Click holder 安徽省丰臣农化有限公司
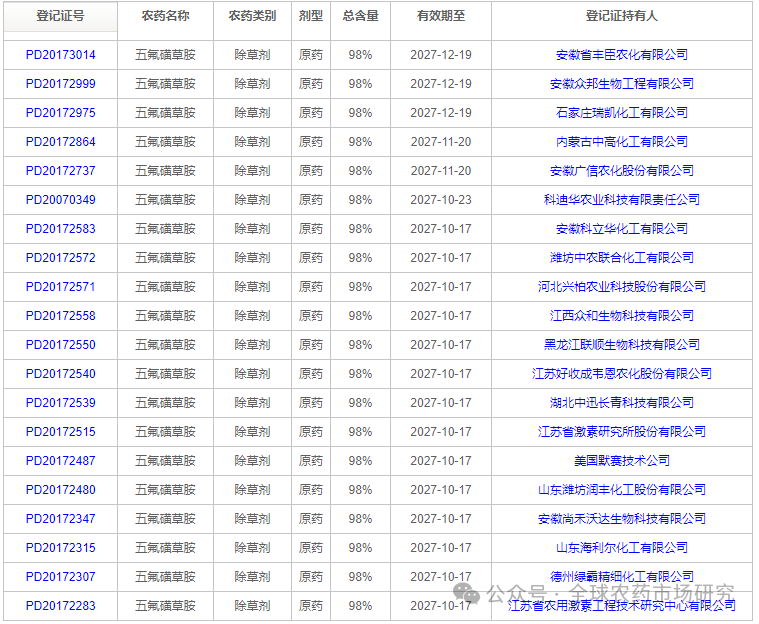The image size is (759, 624). [x=622, y=55]
